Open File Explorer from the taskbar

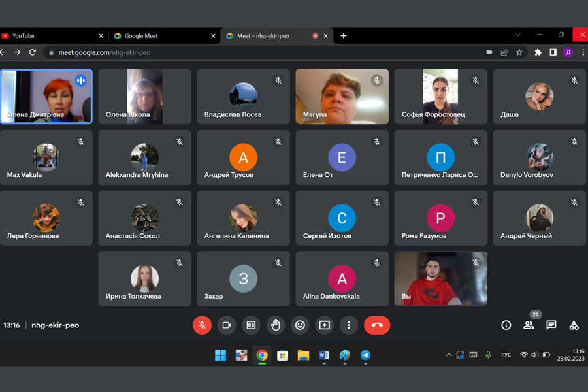click(x=303, y=355)
